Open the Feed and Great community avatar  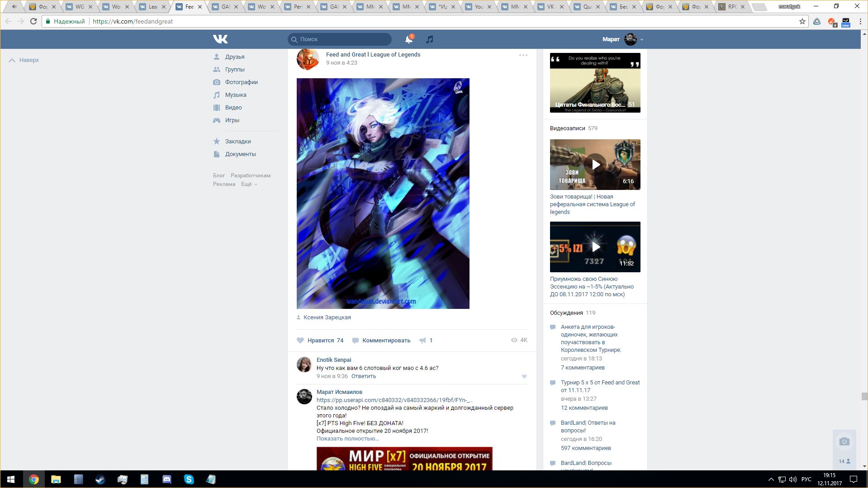click(x=308, y=59)
